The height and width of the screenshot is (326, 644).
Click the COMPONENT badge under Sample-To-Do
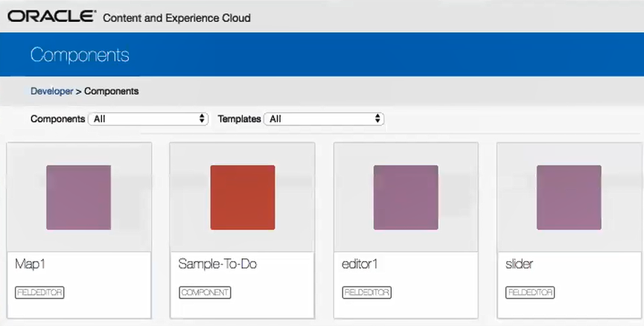click(205, 293)
